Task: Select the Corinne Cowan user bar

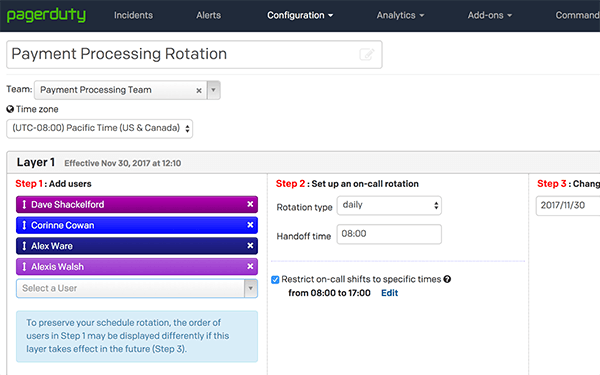Action: (x=137, y=225)
